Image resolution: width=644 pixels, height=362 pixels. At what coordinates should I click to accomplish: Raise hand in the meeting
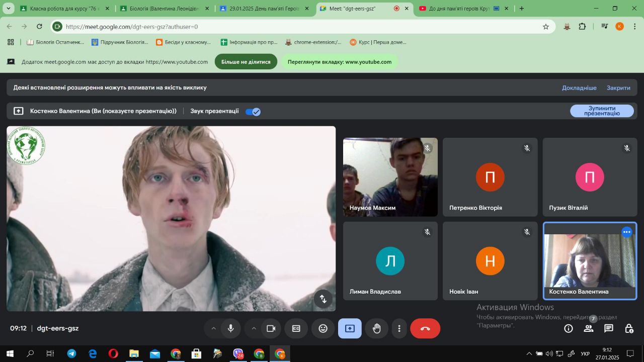click(376, 328)
